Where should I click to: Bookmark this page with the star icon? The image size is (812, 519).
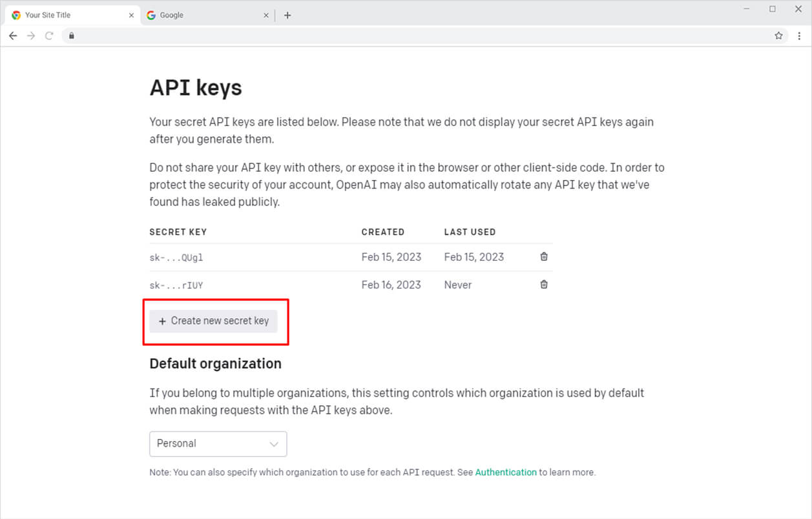click(778, 36)
